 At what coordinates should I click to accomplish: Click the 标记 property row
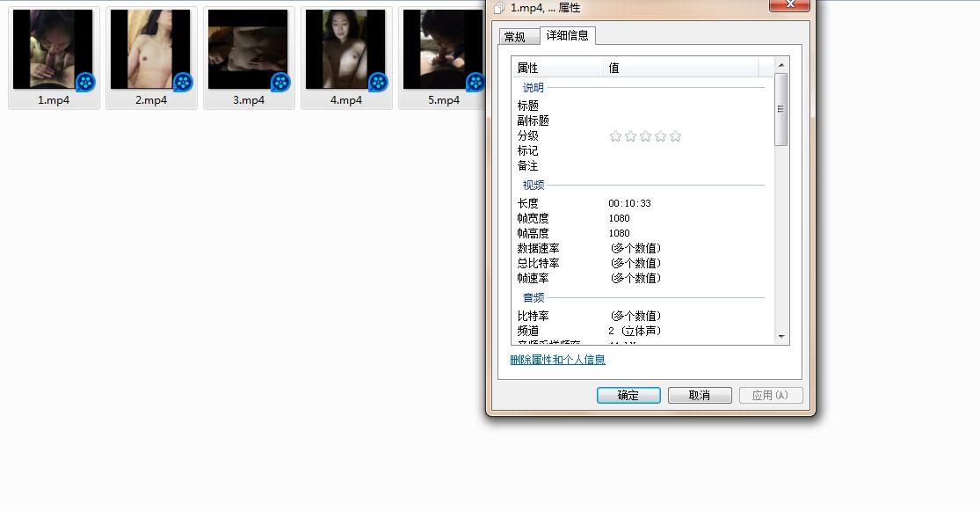tap(639, 150)
